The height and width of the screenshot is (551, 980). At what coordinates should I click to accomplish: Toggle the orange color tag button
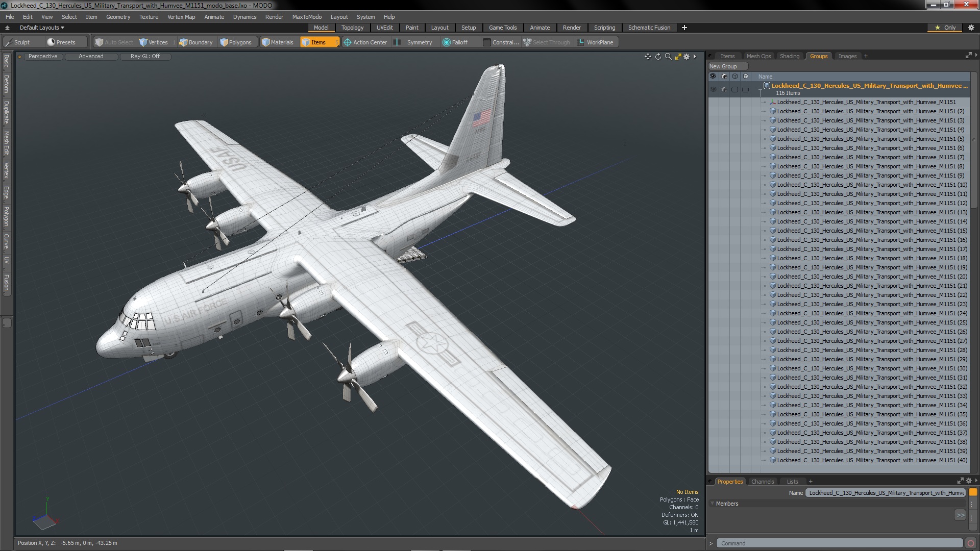click(973, 492)
